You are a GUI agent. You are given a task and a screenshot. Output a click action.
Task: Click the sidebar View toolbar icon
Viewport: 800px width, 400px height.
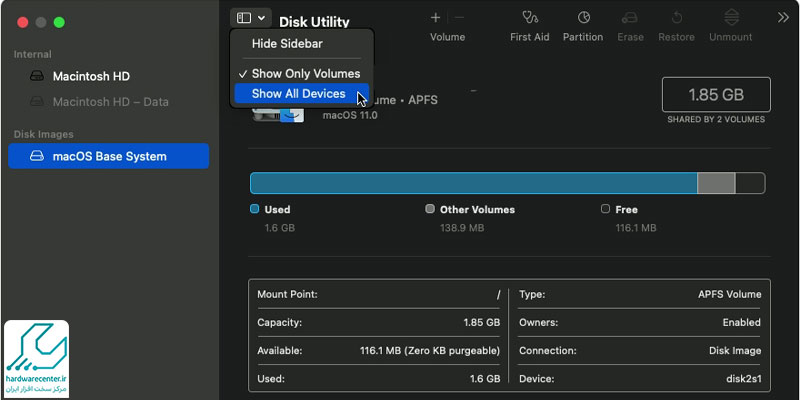[x=244, y=18]
